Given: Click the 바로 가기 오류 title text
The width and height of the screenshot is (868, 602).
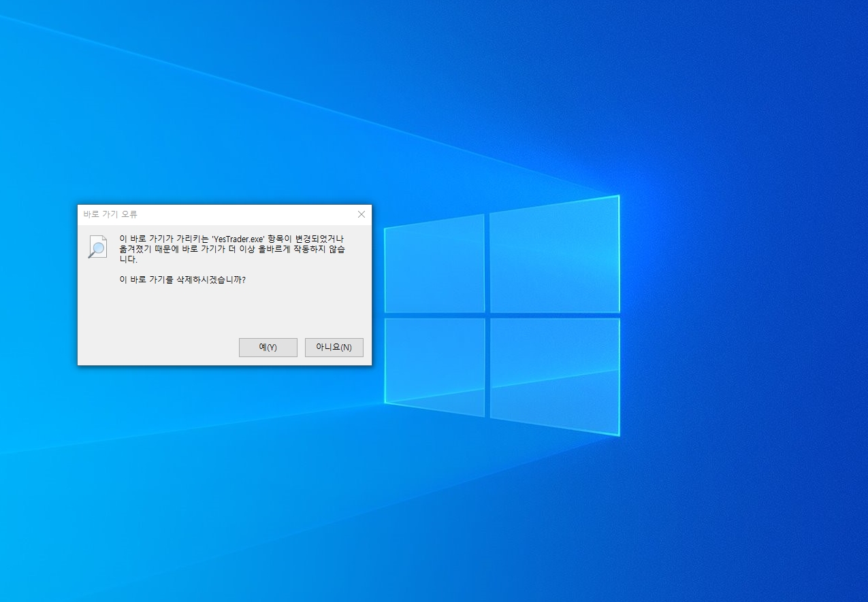Looking at the screenshot, I should pyautogui.click(x=110, y=214).
